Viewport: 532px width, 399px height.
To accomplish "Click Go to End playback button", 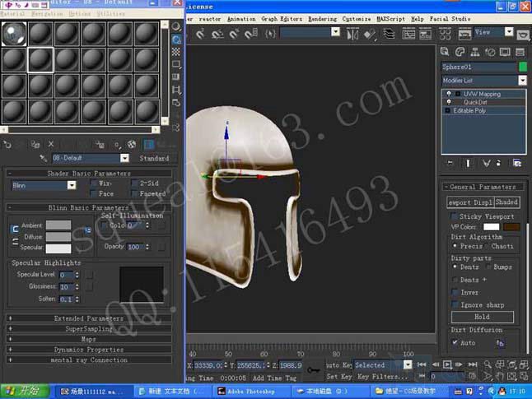I will coord(473,364).
